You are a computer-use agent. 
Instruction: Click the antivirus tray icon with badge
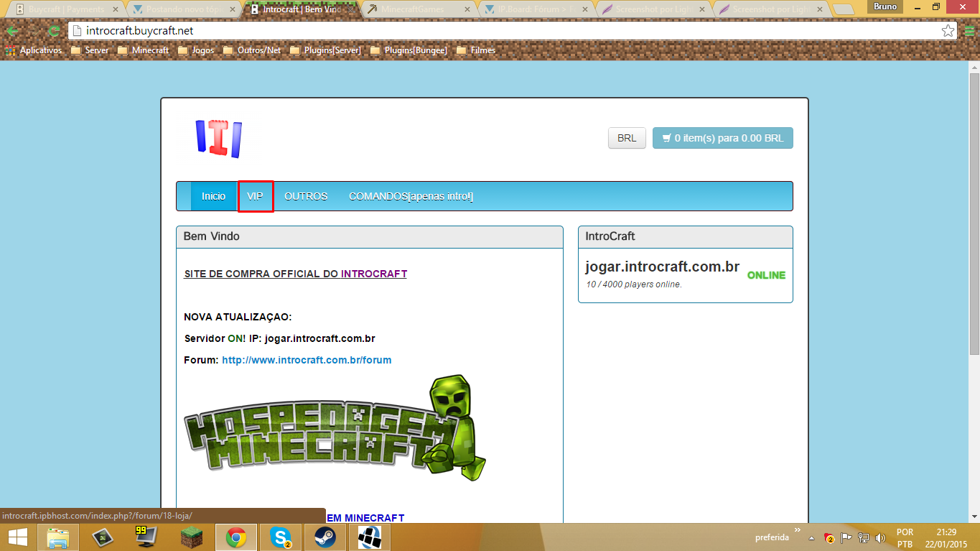[829, 537]
